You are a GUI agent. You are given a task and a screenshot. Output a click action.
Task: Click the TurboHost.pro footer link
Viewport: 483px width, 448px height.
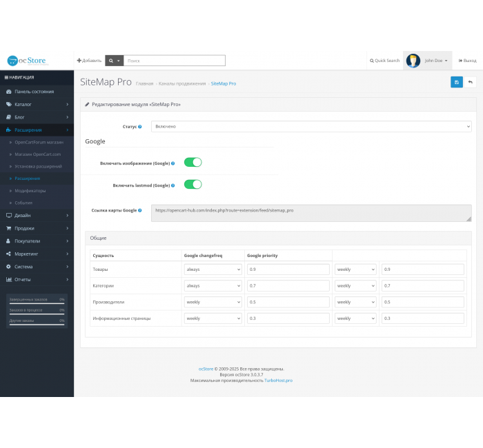coord(278,380)
